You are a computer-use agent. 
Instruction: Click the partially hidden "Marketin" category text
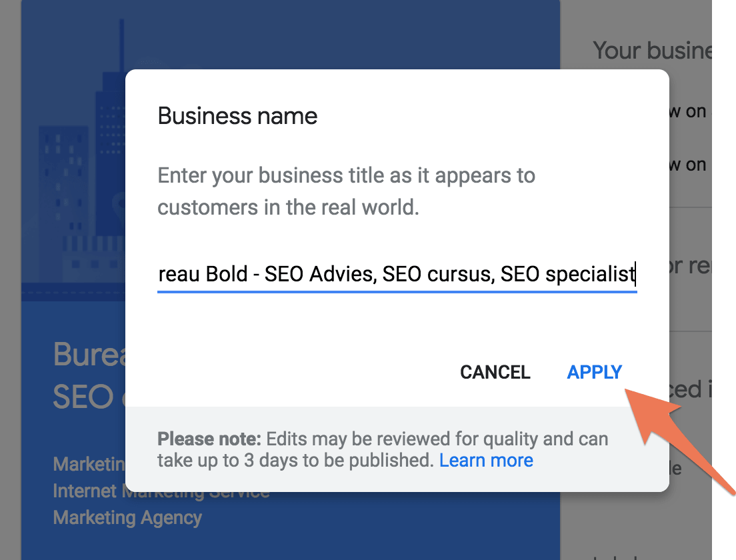point(89,464)
